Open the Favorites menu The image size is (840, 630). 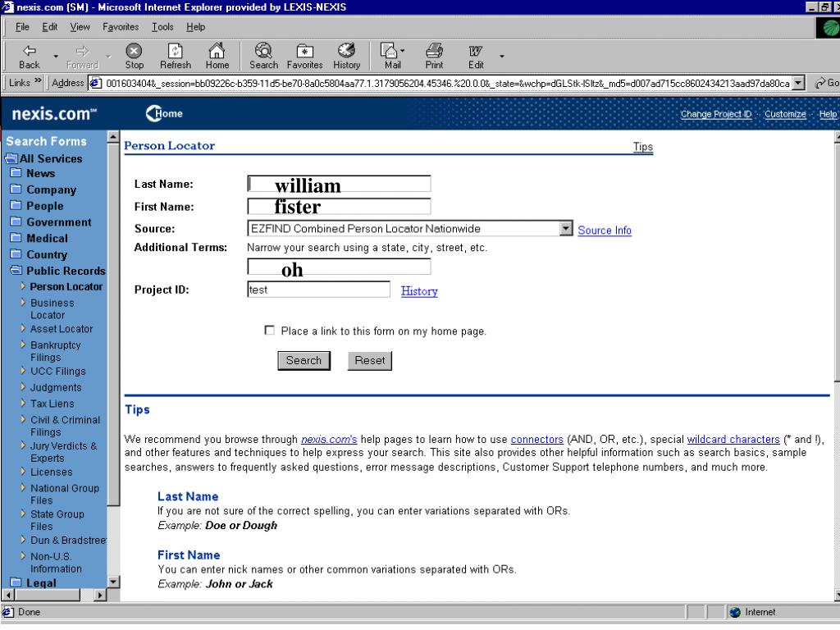tap(121, 27)
